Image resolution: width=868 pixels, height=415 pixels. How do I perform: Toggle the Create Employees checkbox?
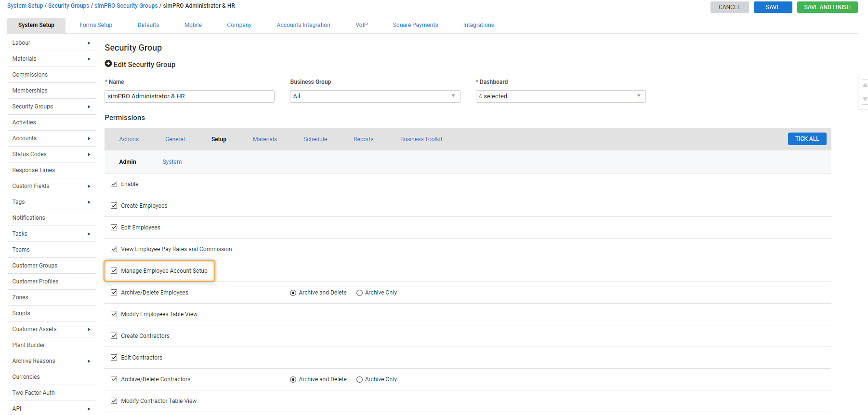pyautogui.click(x=114, y=206)
